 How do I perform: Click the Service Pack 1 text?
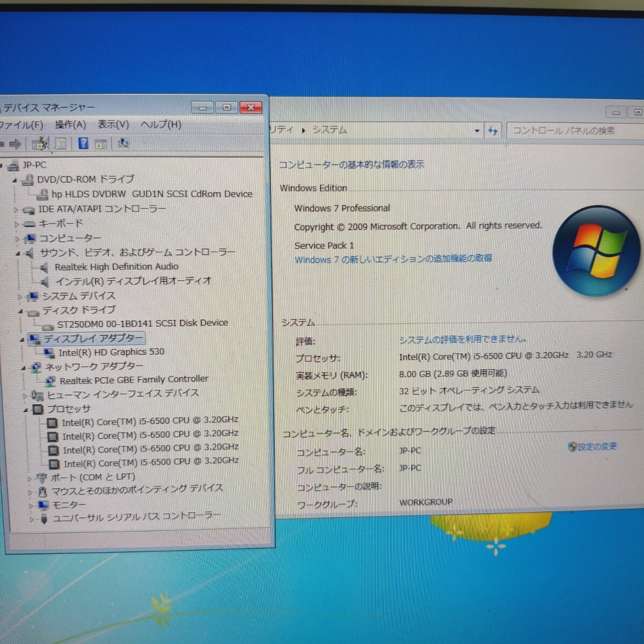click(x=324, y=245)
